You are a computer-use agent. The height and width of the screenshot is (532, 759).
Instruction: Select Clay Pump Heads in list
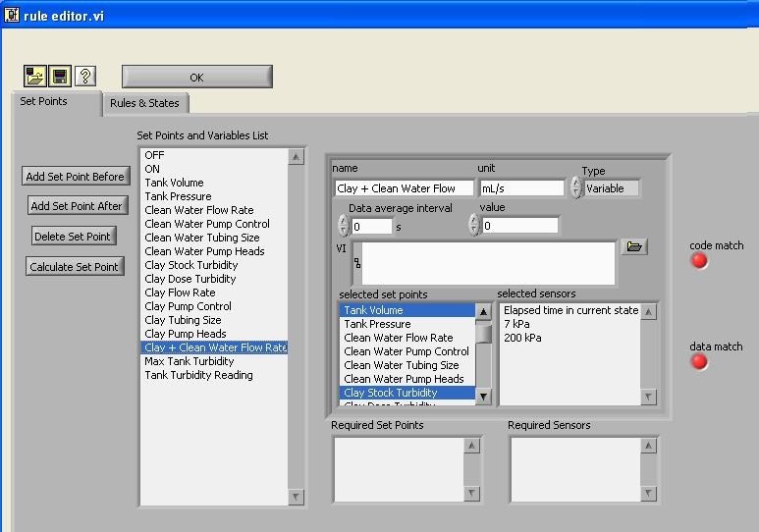pyautogui.click(x=214, y=334)
